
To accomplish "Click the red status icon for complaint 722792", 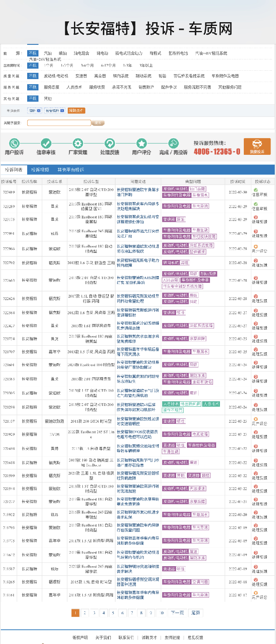I will pos(256,261).
